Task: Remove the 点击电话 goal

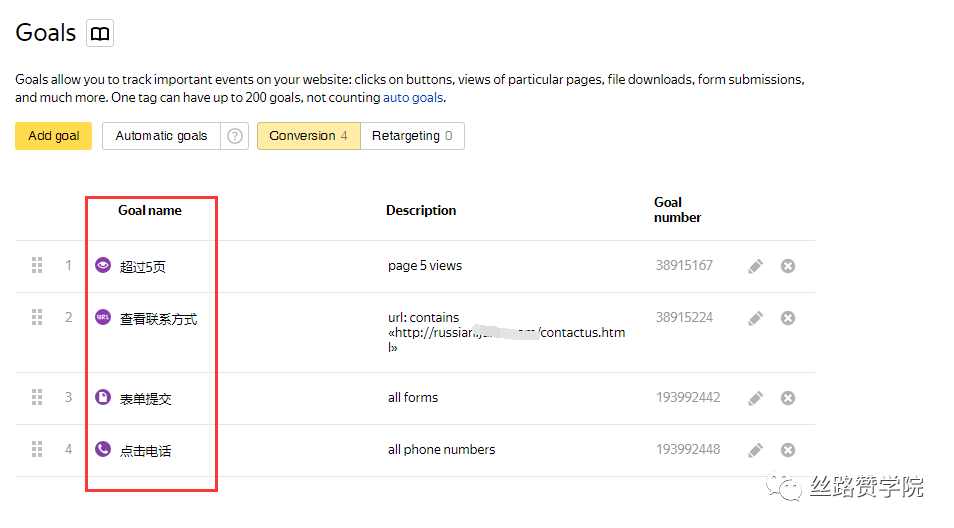Action: click(788, 450)
